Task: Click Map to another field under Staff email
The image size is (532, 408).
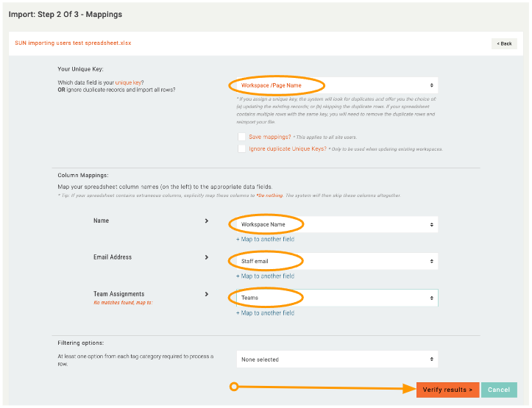Action: pos(265,276)
